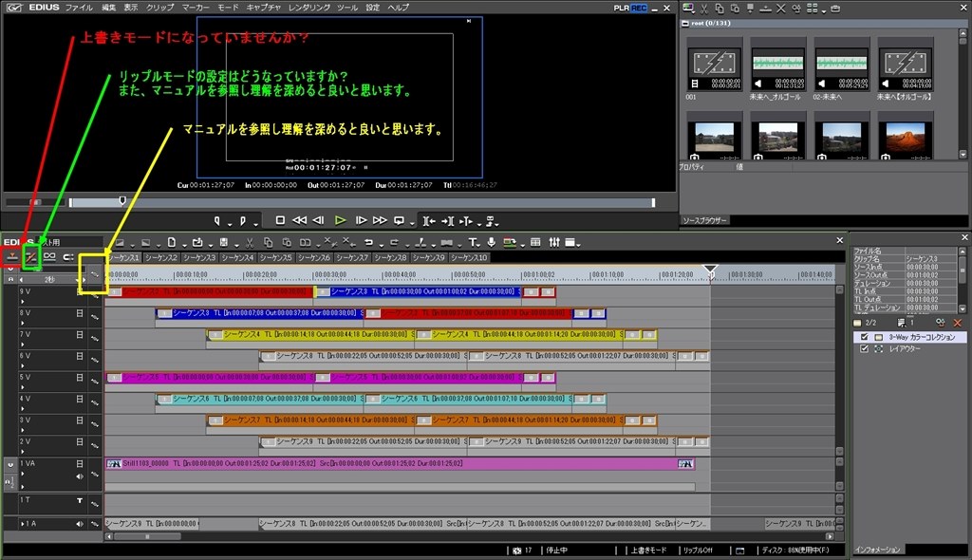Switch to the シーケンス5 tab
This screenshot has width=972, height=560.
click(275, 257)
